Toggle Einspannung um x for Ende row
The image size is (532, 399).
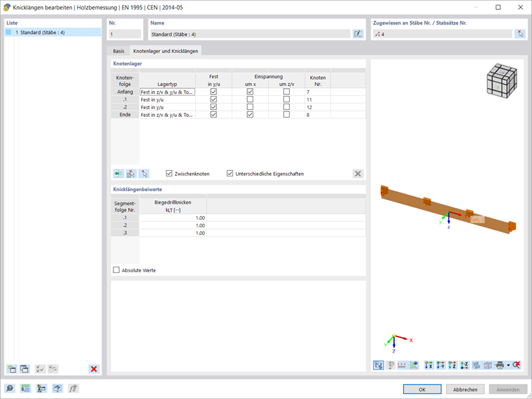coord(250,115)
